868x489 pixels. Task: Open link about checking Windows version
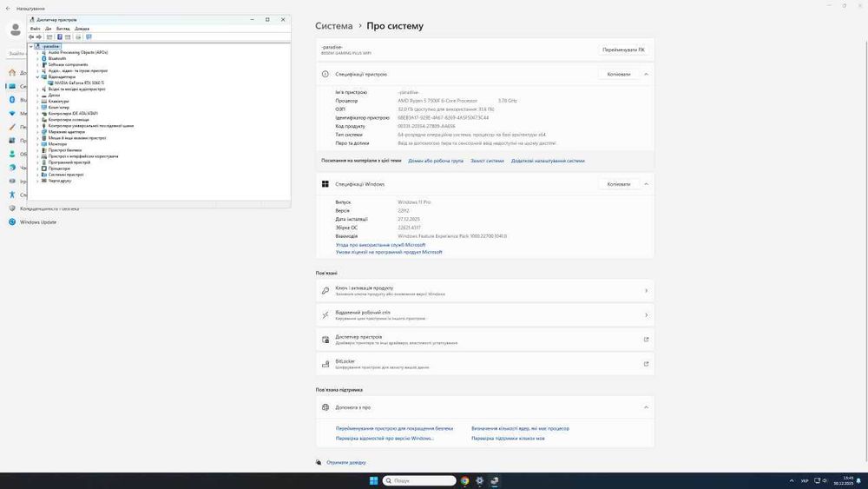coord(385,438)
